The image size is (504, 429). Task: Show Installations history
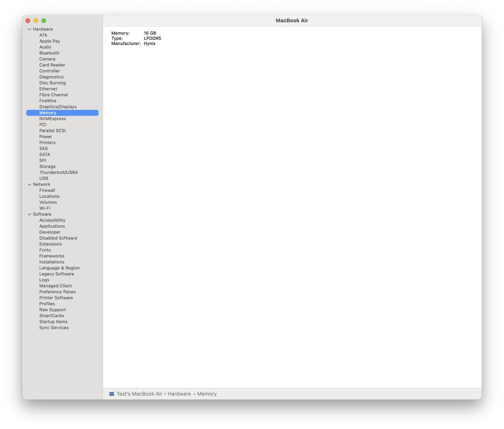pos(52,262)
